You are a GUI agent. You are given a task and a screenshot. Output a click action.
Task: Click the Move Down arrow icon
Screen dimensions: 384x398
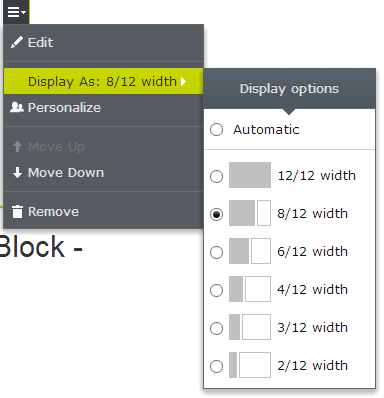17,173
